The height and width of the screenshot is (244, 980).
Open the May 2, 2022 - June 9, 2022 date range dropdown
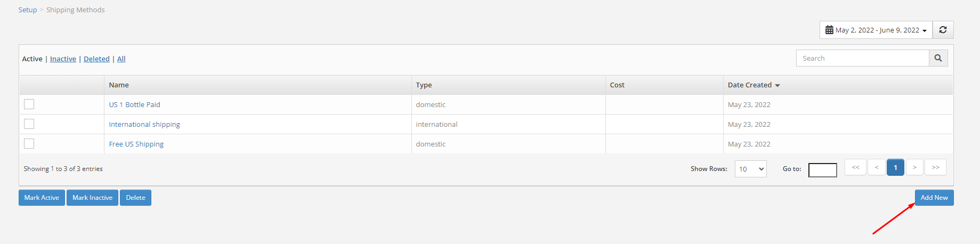pyautogui.click(x=876, y=30)
